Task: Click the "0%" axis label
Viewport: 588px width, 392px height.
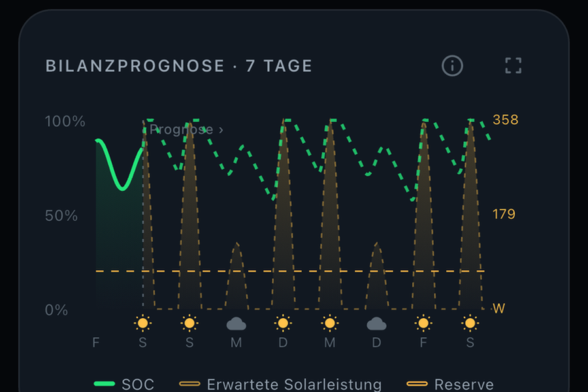Action: (57, 310)
